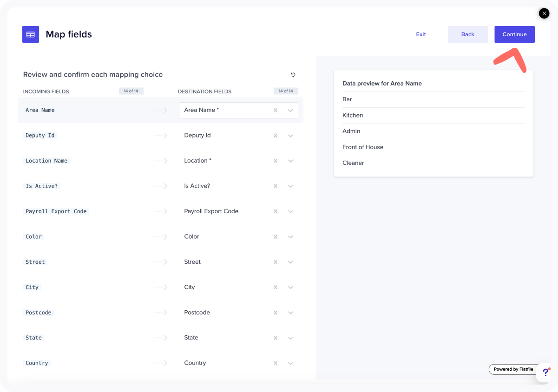This screenshot has height=392, width=558.
Task: Open the help question mark widget
Action: pos(545,372)
